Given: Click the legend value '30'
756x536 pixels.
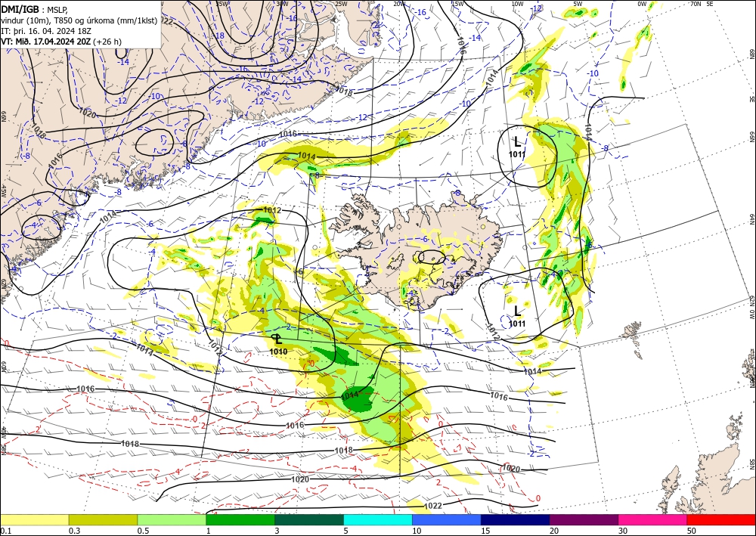Looking at the screenshot, I should click(x=623, y=531).
